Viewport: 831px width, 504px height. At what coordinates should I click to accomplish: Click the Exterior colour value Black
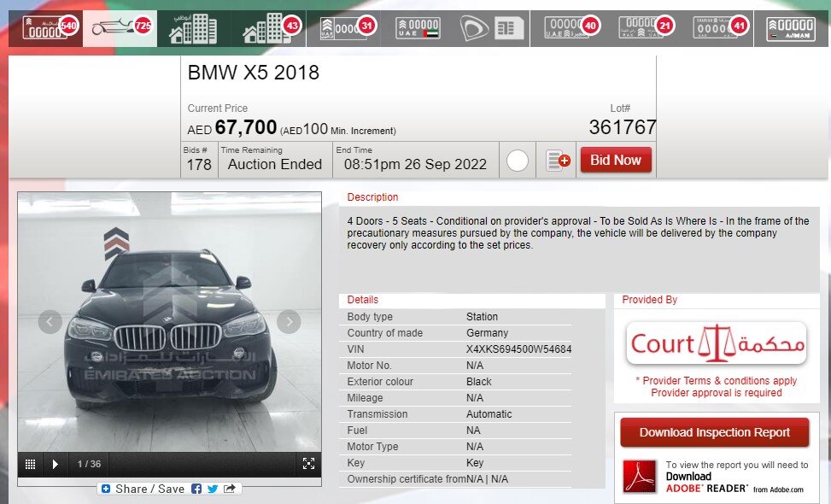click(x=478, y=382)
